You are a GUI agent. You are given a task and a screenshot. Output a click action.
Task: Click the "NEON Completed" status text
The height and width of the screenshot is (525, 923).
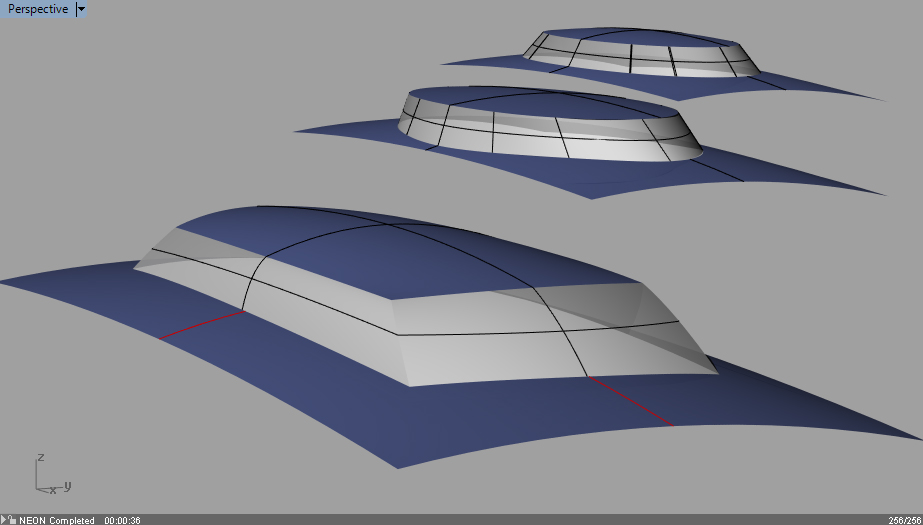coord(57,520)
